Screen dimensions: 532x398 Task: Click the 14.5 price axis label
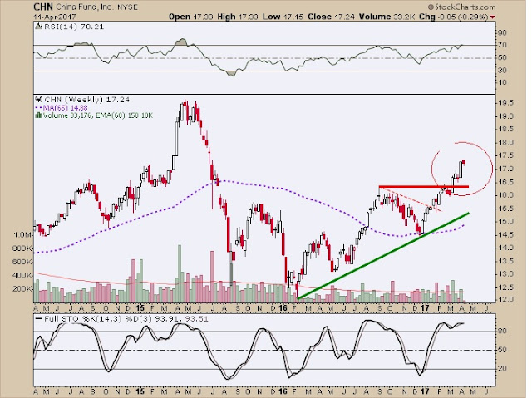coord(505,235)
